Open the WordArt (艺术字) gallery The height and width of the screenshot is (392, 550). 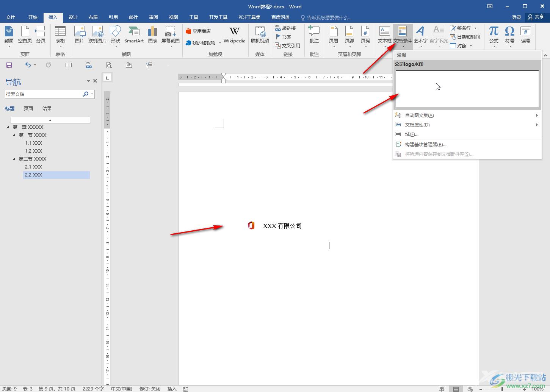pyautogui.click(x=420, y=36)
